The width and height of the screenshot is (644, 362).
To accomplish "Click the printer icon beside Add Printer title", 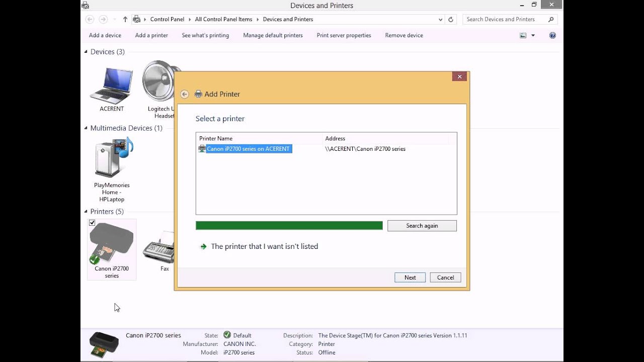I will [x=198, y=94].
